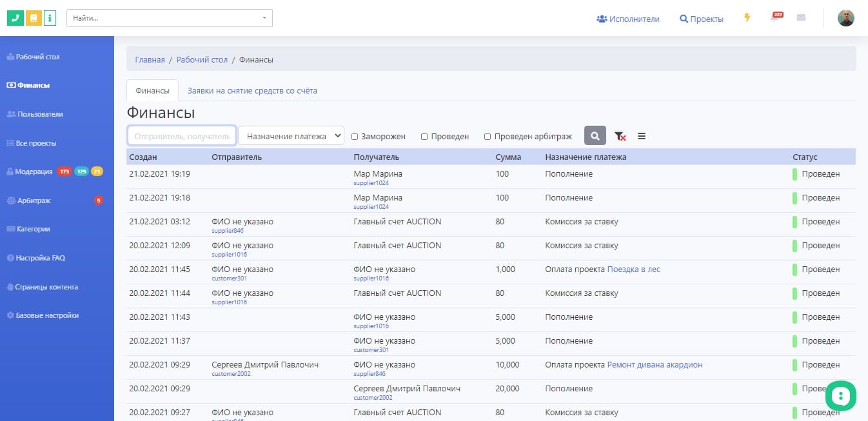Viewport: 868px width, 421px height.
Task: Check the Проведен арбитраж checkbox
Action: pyautogui.click(x=488, y=137)
